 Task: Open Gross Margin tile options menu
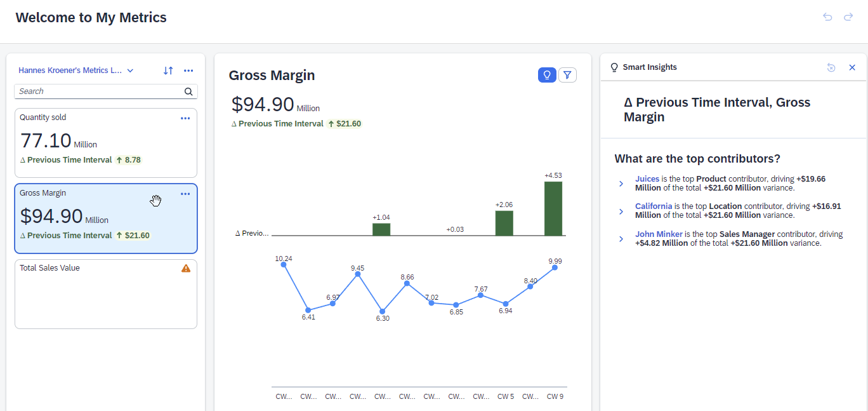[185, 194]
